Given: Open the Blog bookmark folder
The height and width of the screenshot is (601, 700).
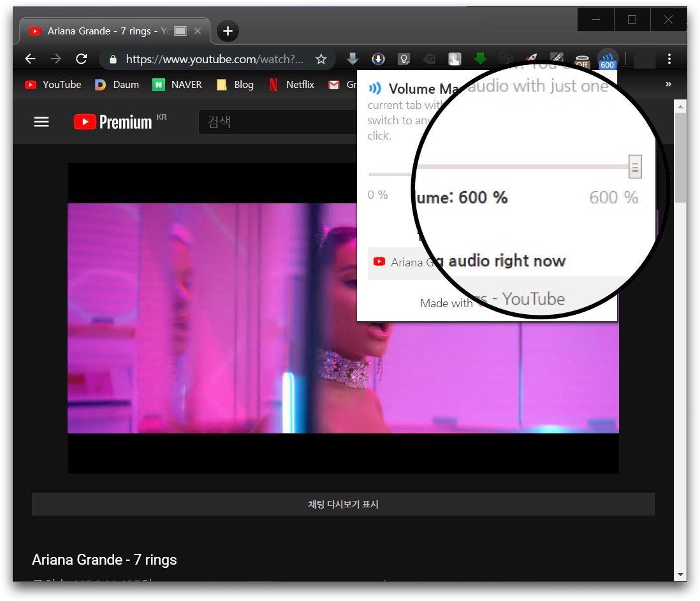Looking at the screenshot, I should (235, 85).
